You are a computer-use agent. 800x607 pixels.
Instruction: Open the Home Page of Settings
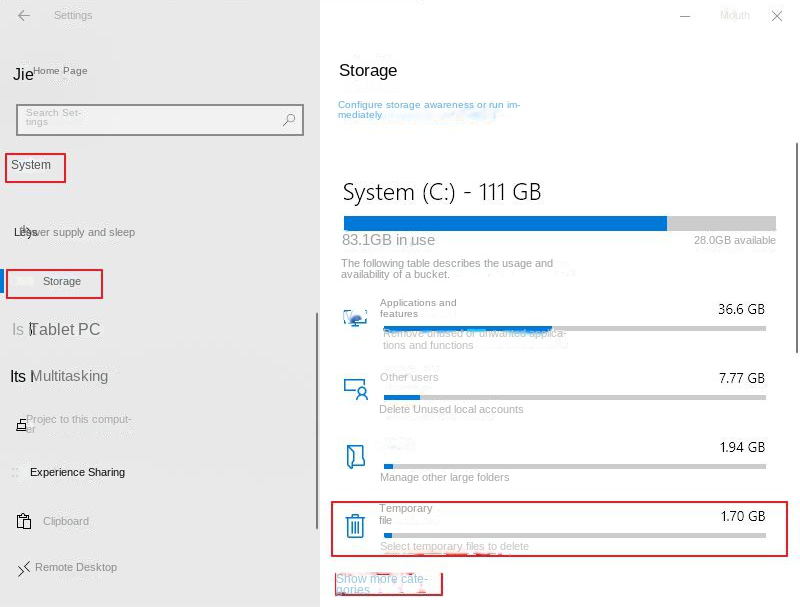(60, 71)
